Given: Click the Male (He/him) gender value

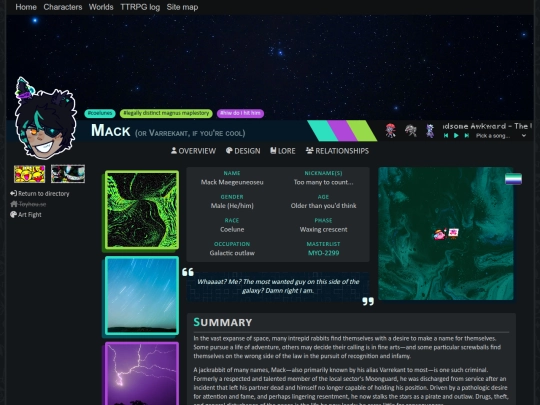Looking at the screenshot, I should pyautogui.click(x=232, y=206).
